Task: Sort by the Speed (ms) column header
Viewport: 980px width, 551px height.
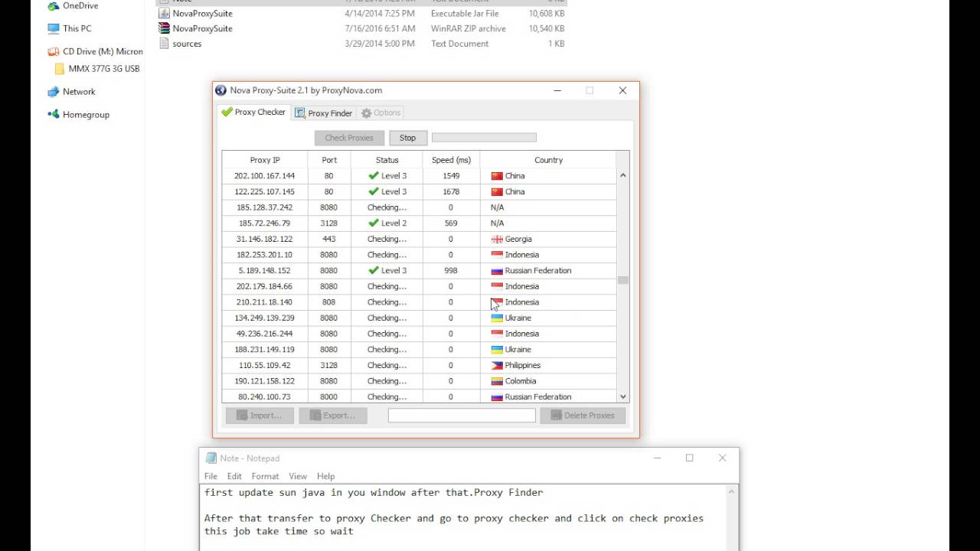Action: coord(451,160)
